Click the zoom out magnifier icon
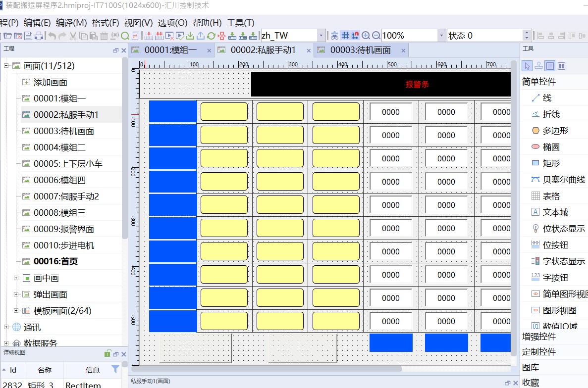Screen dimensions: 588x388 point(376,36)
